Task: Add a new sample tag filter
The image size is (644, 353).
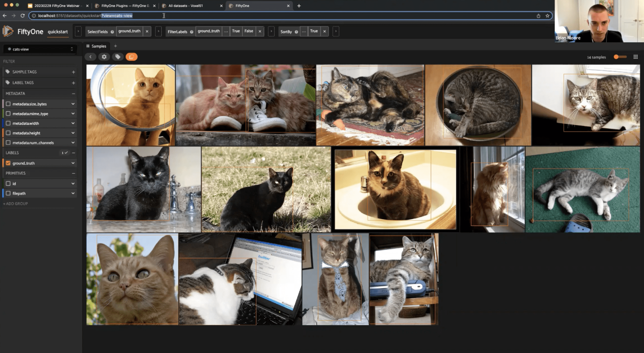Action: pyautogui.click(x=73, y=72)
